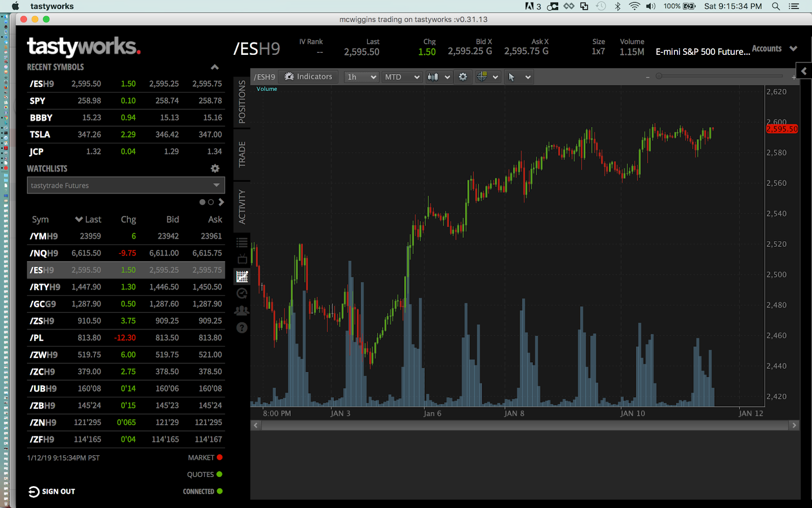Click the chart scroll left arrow
The width and height of the screenshot is (812, 508).
pyautogui.click(x=256, y=425)
